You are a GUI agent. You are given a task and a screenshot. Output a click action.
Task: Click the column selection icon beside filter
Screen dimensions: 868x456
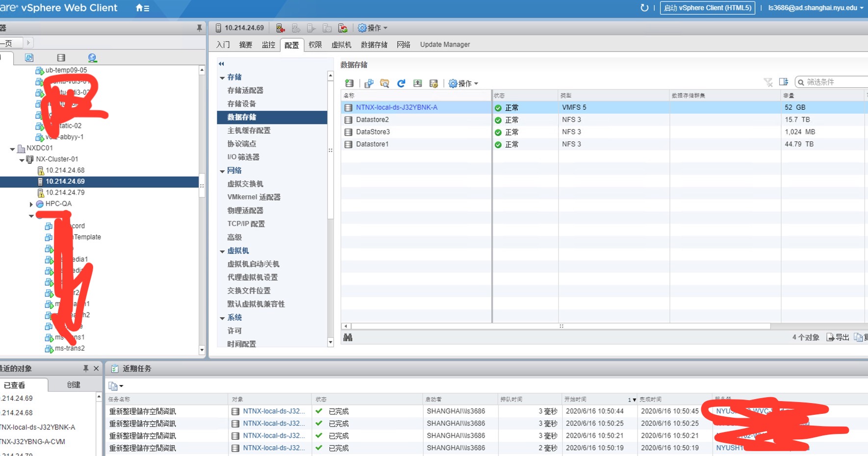coord(784,82)
